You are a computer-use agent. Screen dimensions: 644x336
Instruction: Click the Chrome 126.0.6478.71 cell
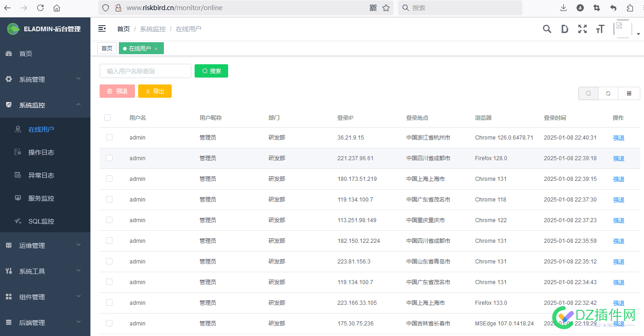point(504,138)
